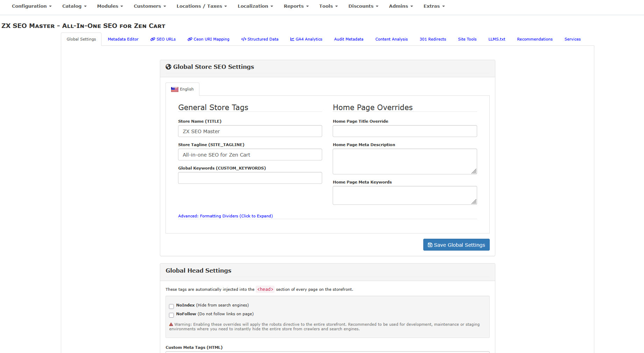This screenshot has width=644, height=353.
Task: Open the Discounts dropdown menu
Action: (363, 6)
